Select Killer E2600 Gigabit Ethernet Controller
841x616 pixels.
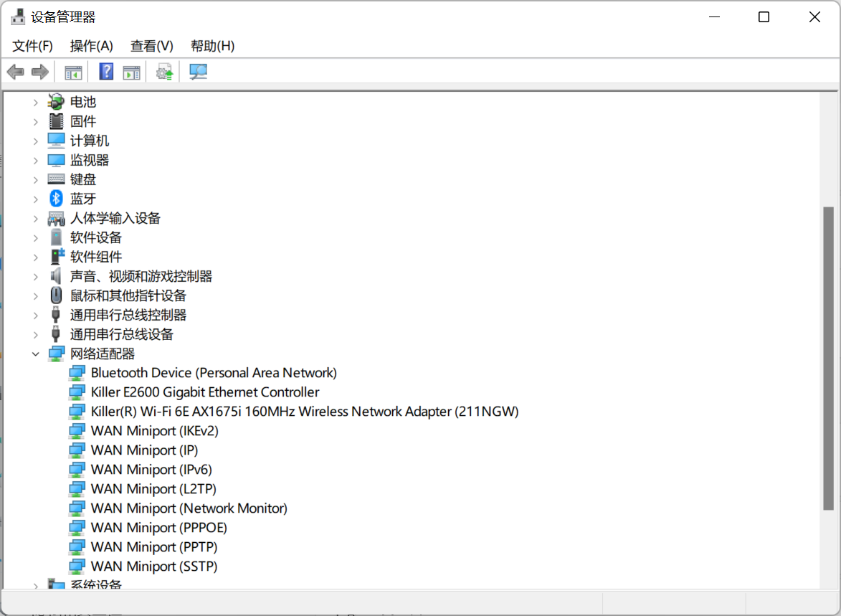205,392
